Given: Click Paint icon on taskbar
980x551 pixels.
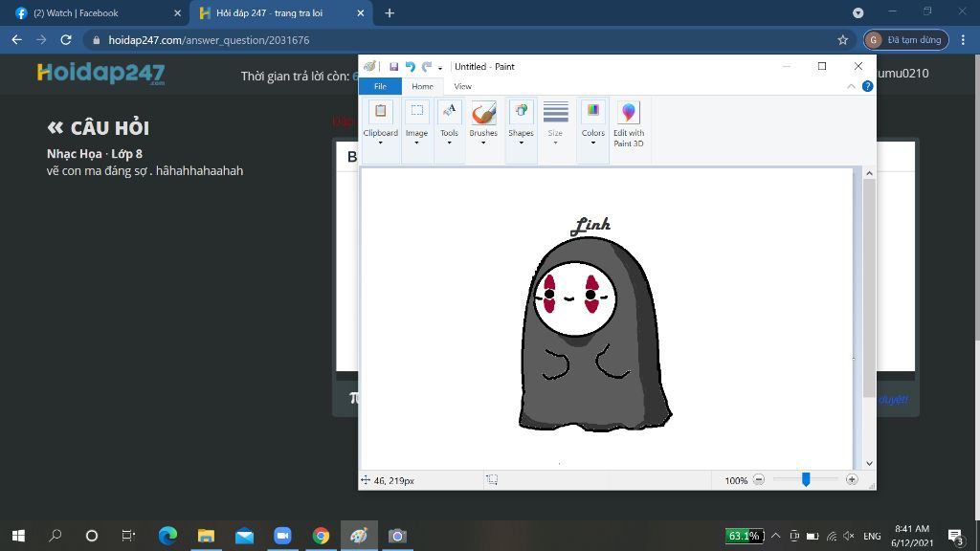Looking at the screenshot, I should (359, 536).
